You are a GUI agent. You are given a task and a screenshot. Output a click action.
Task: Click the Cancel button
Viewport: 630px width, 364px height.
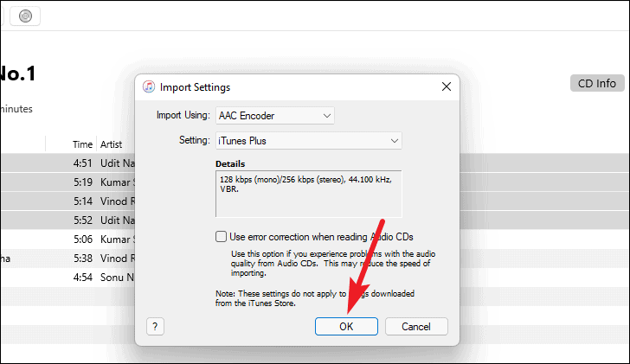point(416,327)
